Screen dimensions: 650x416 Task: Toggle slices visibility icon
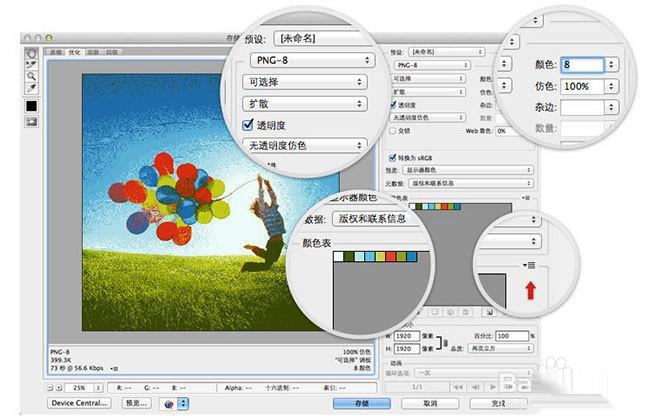point(32,122)
